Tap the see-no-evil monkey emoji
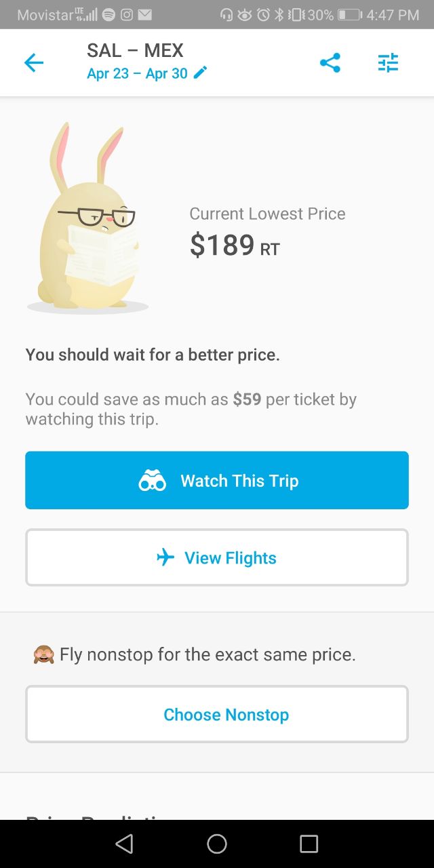Image resolution: width=434 pixels, height=868 pixels. pyautogui.click(x=43, y=654)
